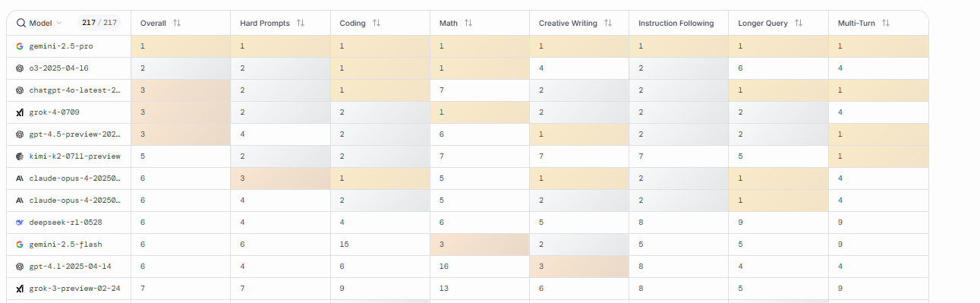
Task: Click the grok-4-0709 xAI logo icon
Action: click(x=20, y=112)
